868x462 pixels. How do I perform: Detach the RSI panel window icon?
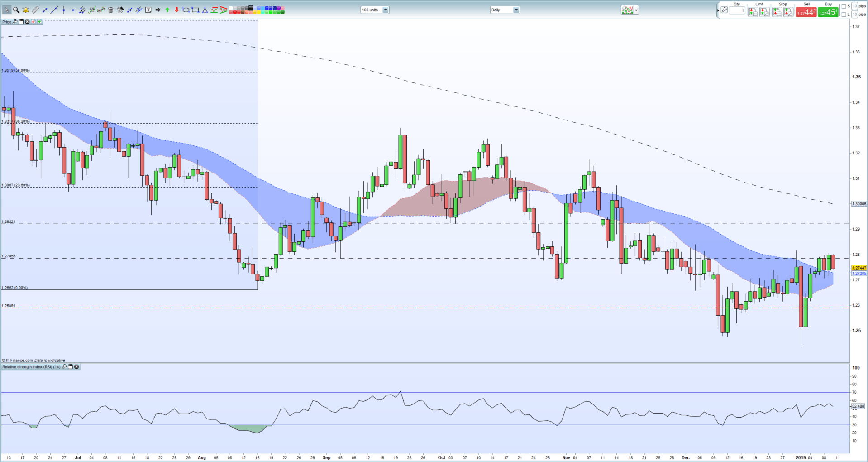(x=70, y=367)
